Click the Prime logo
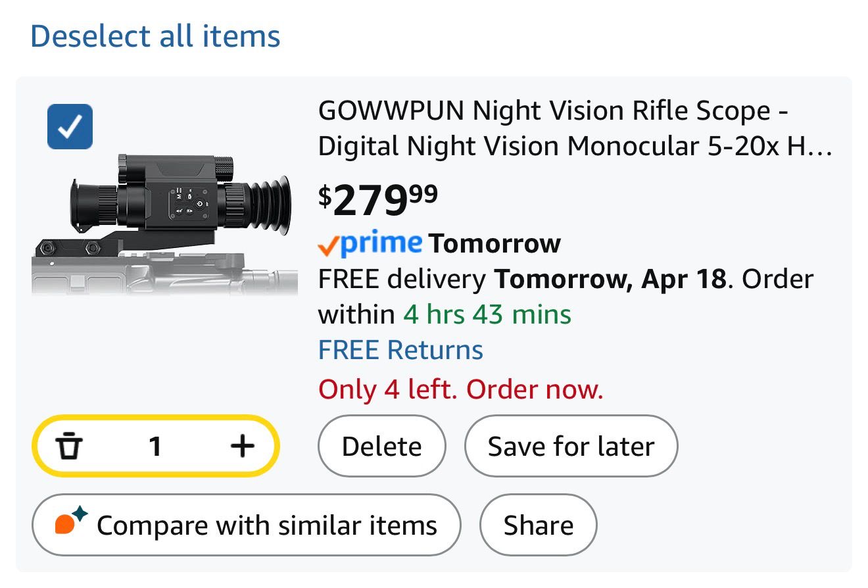This screenshot has height=588, width=868. tap(381, 243)
